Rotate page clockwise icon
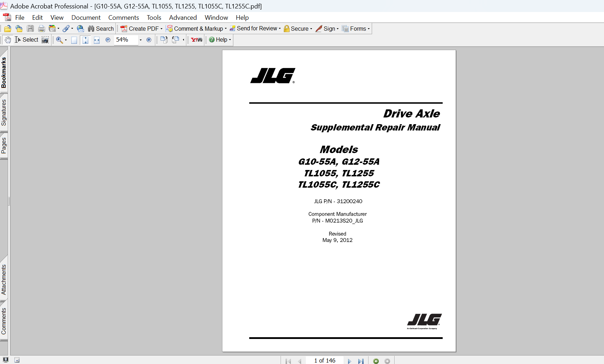 click(164, 40)
